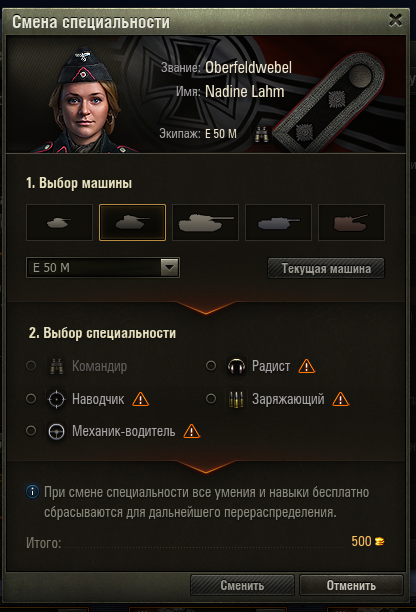The image size is (416, 612).
Task: Select the SPG artillery class icon
Action: click(x=351, y=222)
